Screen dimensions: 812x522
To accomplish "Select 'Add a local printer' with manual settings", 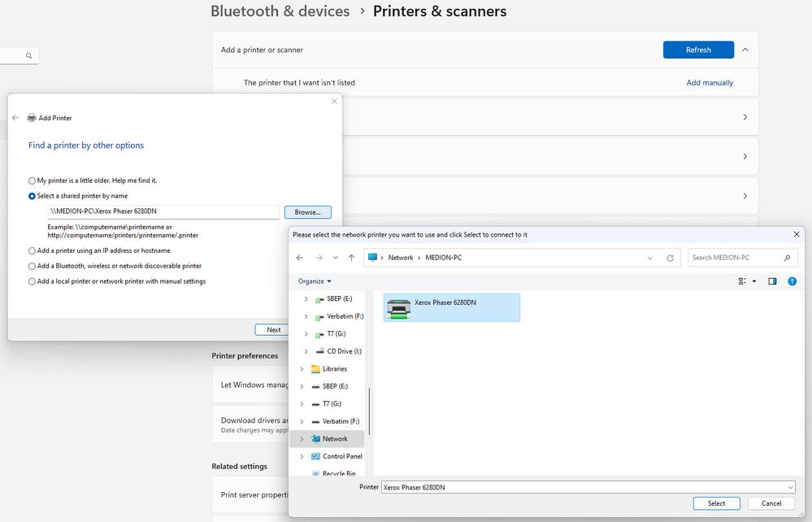I will pos(32,281).
